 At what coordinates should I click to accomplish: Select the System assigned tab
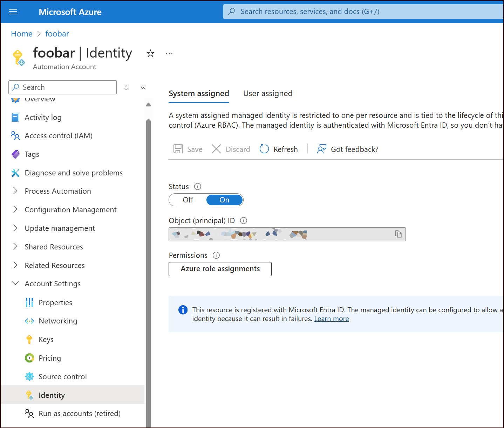199,94
